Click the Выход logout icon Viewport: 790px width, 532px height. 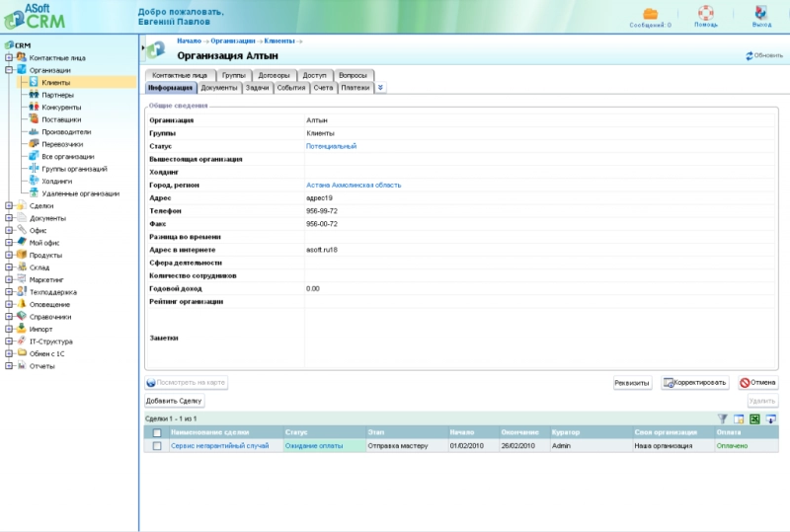(x=761, y=14)
